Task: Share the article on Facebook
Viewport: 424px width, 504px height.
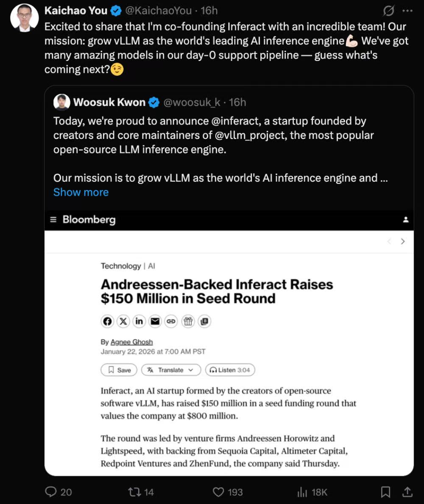Action: 108,321
